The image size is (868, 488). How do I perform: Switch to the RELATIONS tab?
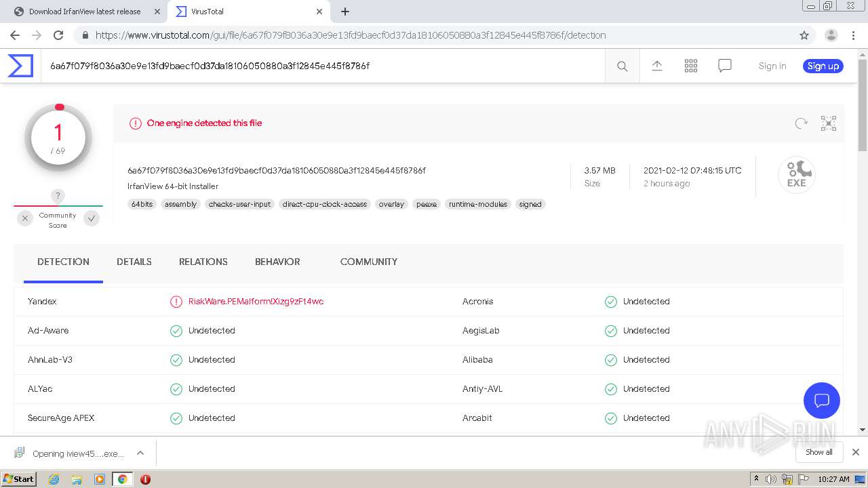[x=203, y=262]
